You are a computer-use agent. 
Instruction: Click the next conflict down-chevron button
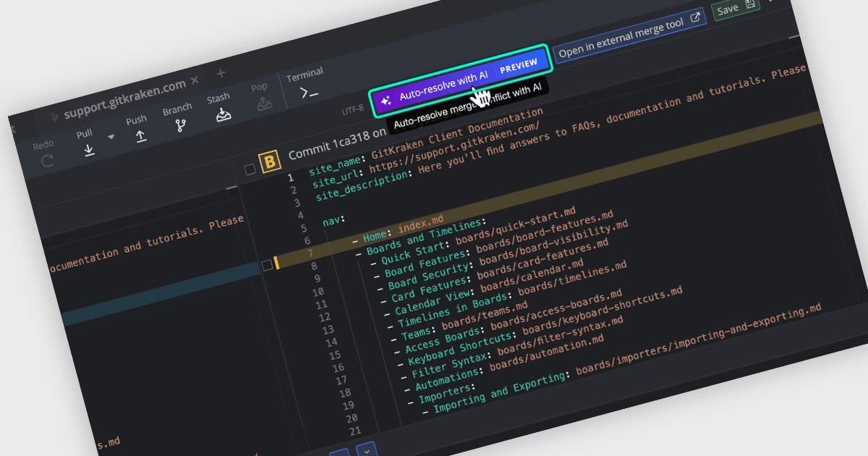(x=366, y=449)
